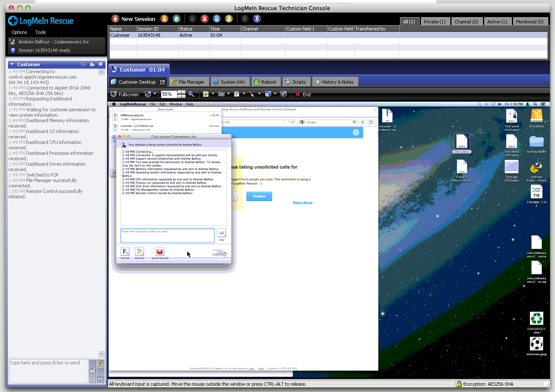555x392 pixels.
Task: Click add-person icon in Customer chat header
Action: coord(92,64)
